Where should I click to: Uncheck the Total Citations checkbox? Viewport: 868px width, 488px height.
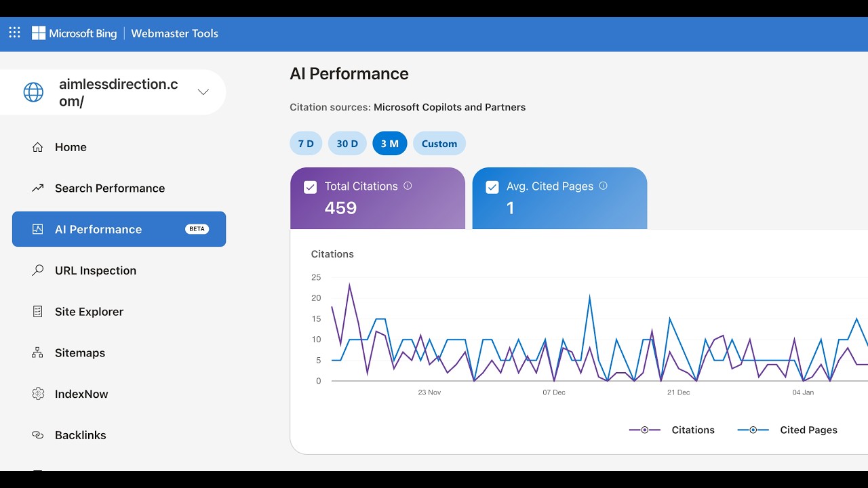pyautogui.click(x=311, y=187)
